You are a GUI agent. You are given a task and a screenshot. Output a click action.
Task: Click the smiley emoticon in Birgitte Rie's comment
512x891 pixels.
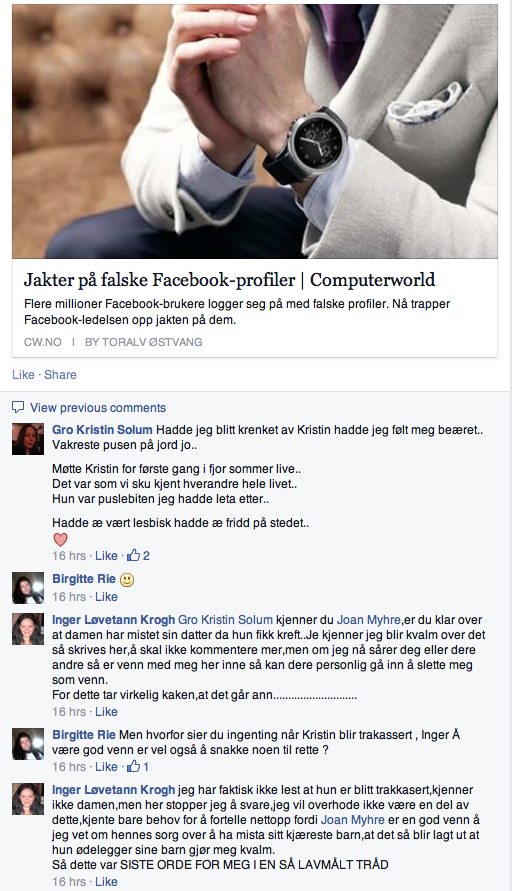pos(127,580)
